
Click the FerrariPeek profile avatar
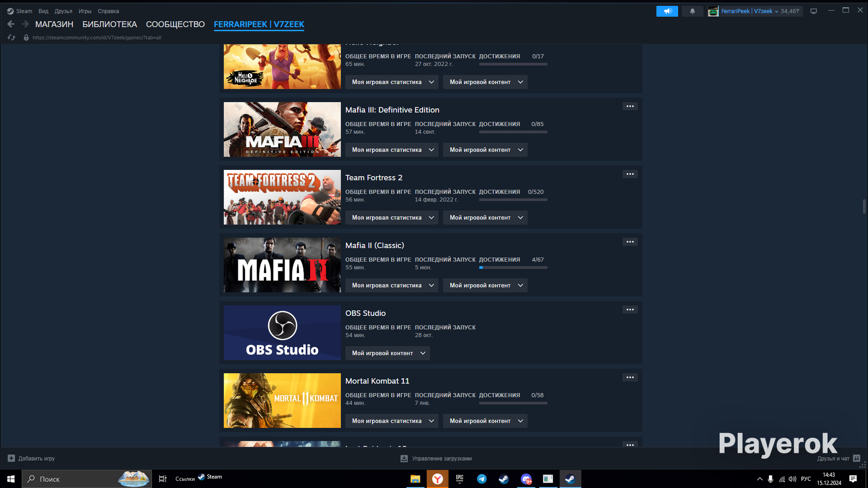[713, 11]
